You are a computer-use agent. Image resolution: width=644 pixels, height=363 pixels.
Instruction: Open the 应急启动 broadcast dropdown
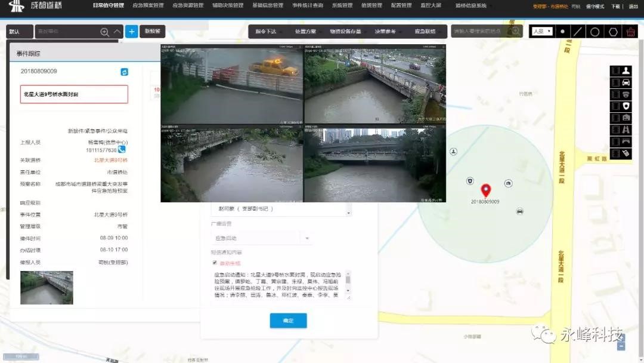click(262, 238)
